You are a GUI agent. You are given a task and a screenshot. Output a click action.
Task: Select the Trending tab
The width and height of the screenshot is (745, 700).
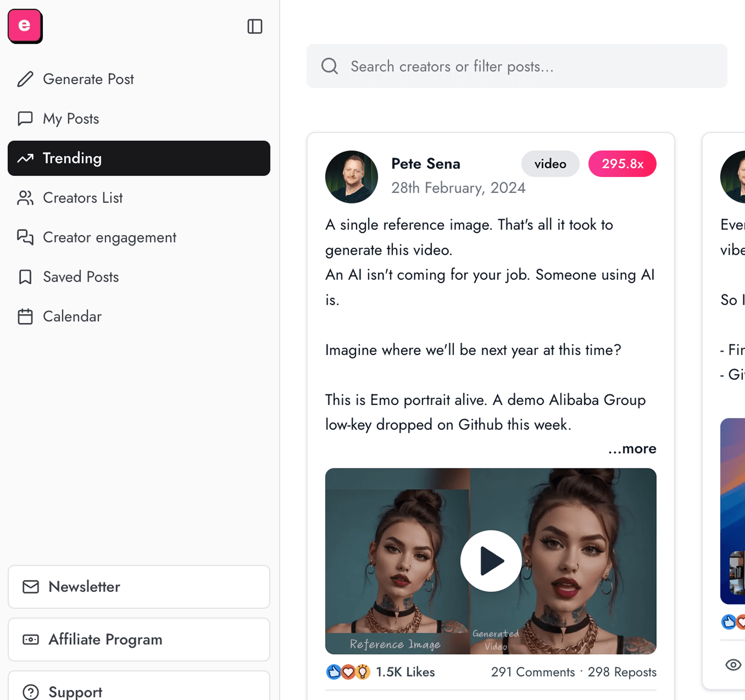[72, 158]
